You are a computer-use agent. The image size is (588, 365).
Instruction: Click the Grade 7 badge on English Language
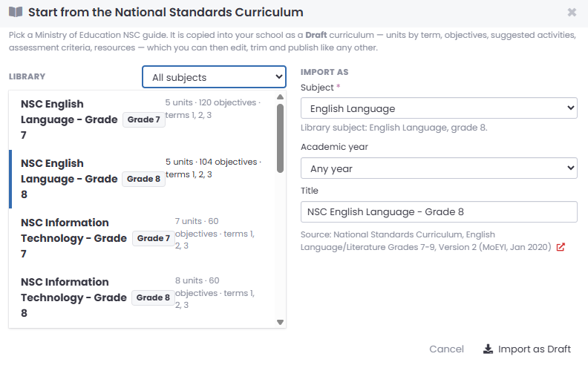coord(143,119)
